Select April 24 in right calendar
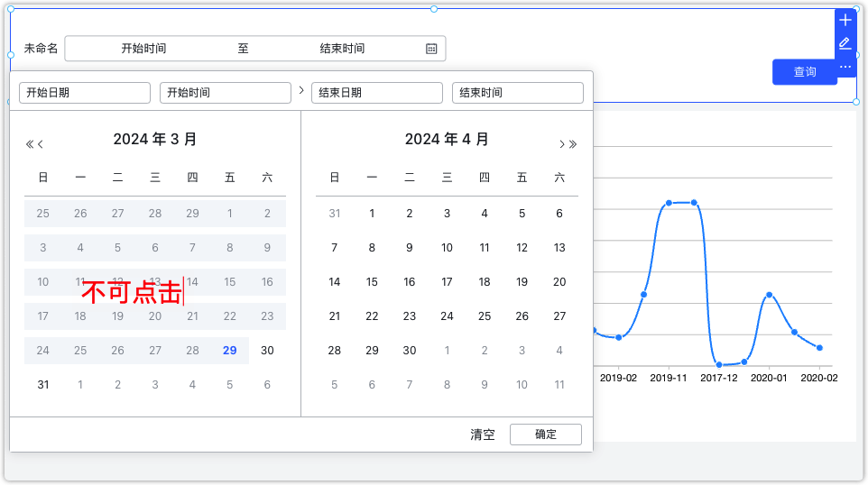 click(447, 316)
